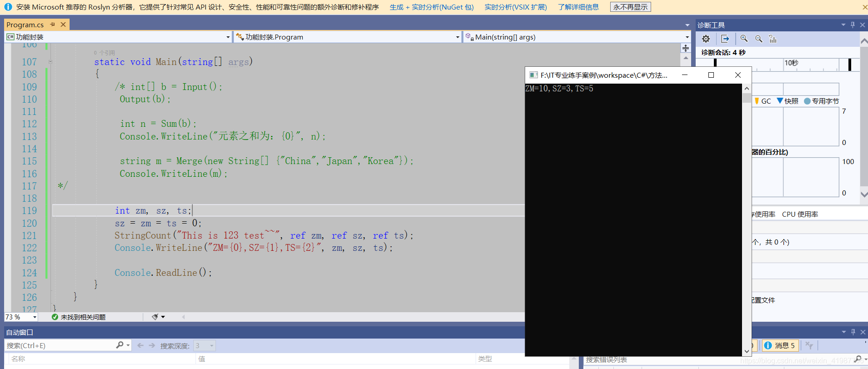This screenshot has width=868, height=369.
Task: Open the code cleanup dropdown arrow
Action: 163,317
